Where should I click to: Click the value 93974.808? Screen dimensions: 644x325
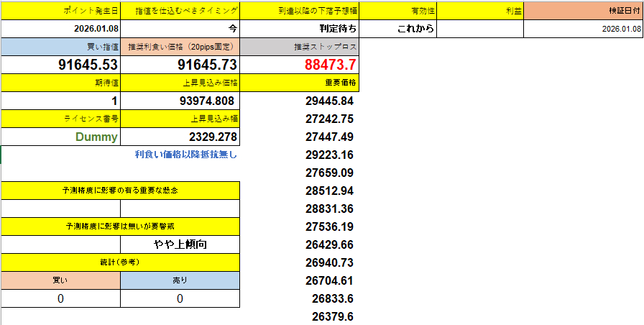coord(180,101)
